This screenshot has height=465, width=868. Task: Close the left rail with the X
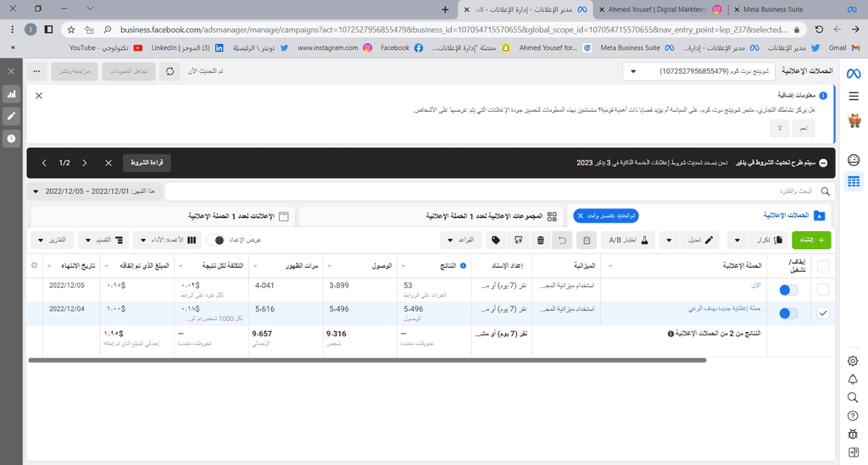pos(11,71)
